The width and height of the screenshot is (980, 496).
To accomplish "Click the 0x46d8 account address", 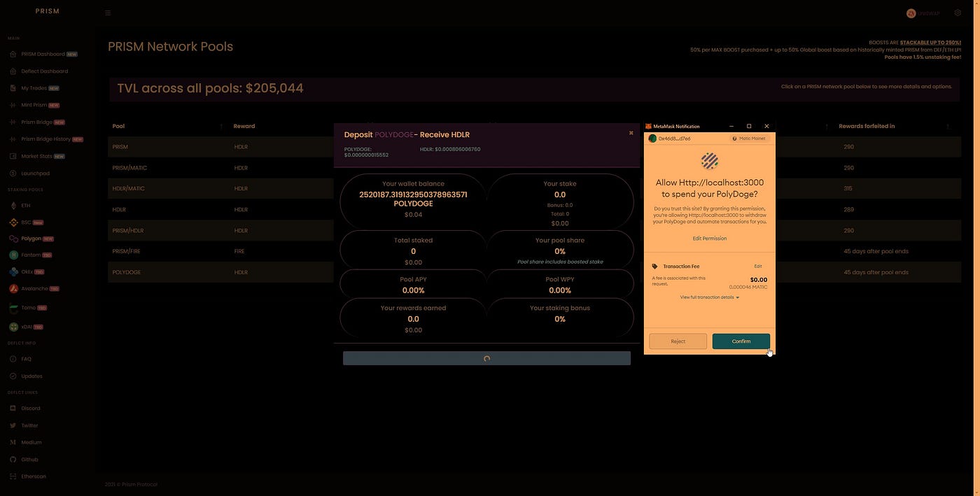I will point(674,139).
